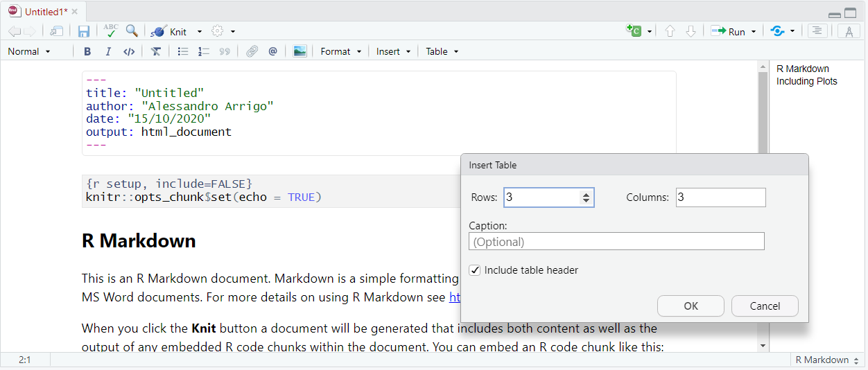868x370 pixels.
Task: Click the Knit yarn ball icon
Action: (159, 31)
